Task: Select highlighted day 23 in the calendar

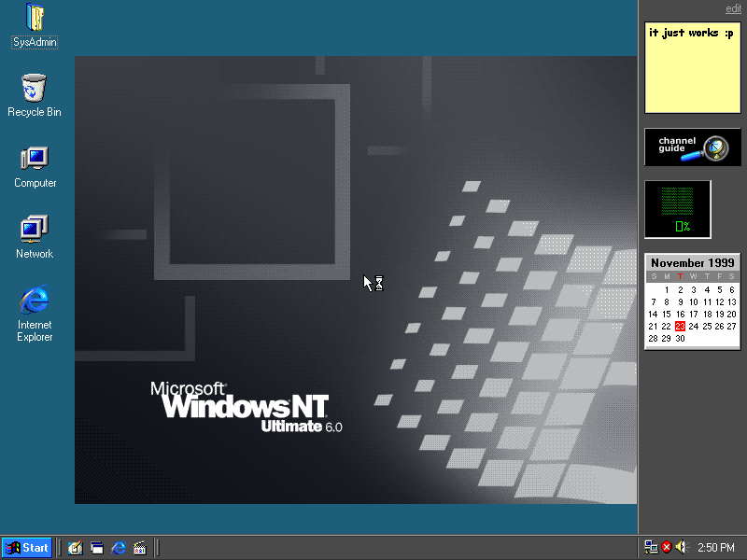Action: click(680, 326)
